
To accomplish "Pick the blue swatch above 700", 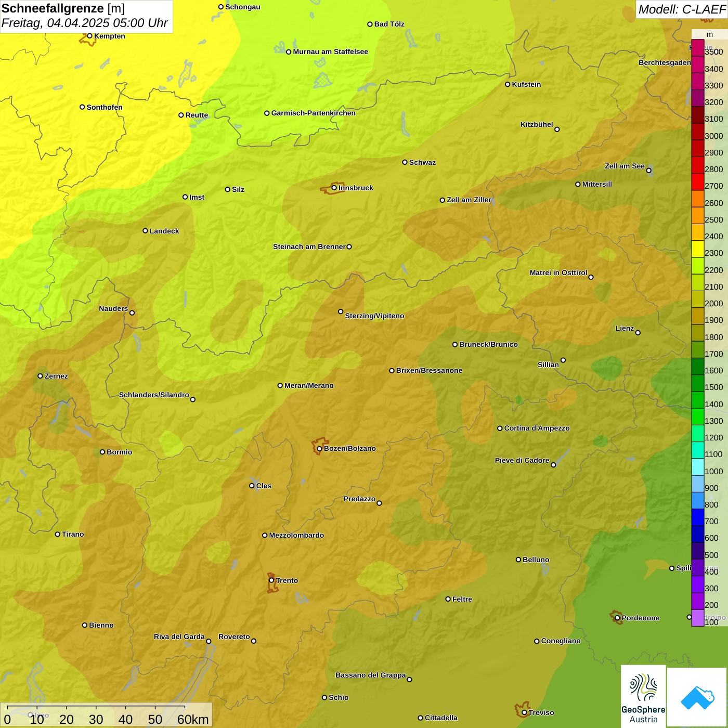I will pos(698,517).
